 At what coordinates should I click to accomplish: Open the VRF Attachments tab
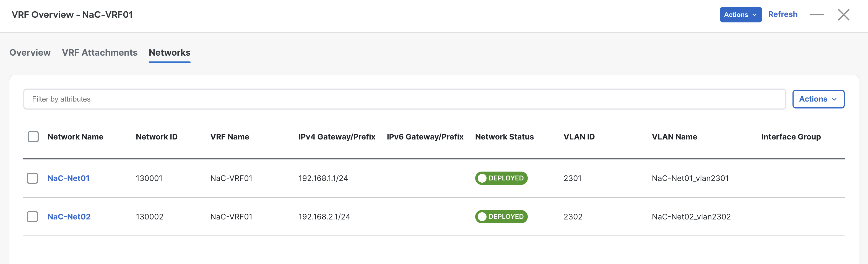coord(99,53)
